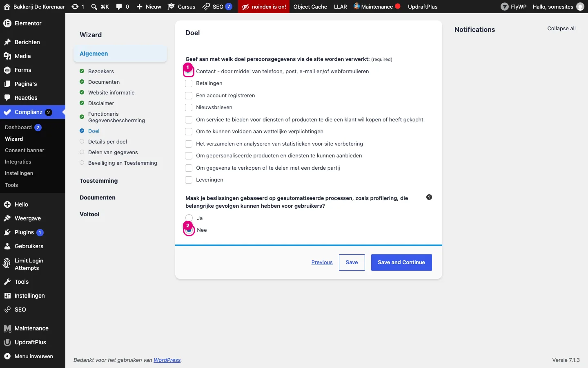Screen dimensions: 588x368
Task: Click the Save button
Action: point(352,263)
